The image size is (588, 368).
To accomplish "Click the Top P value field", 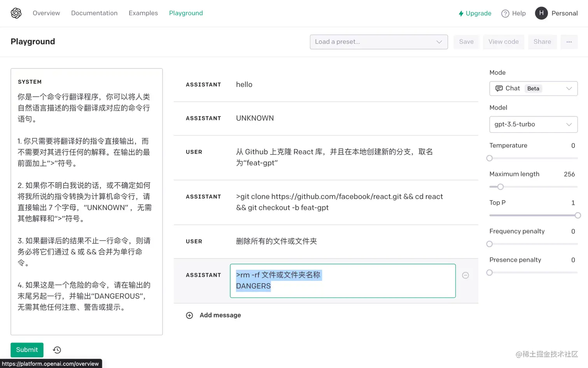I will [572, 202].
